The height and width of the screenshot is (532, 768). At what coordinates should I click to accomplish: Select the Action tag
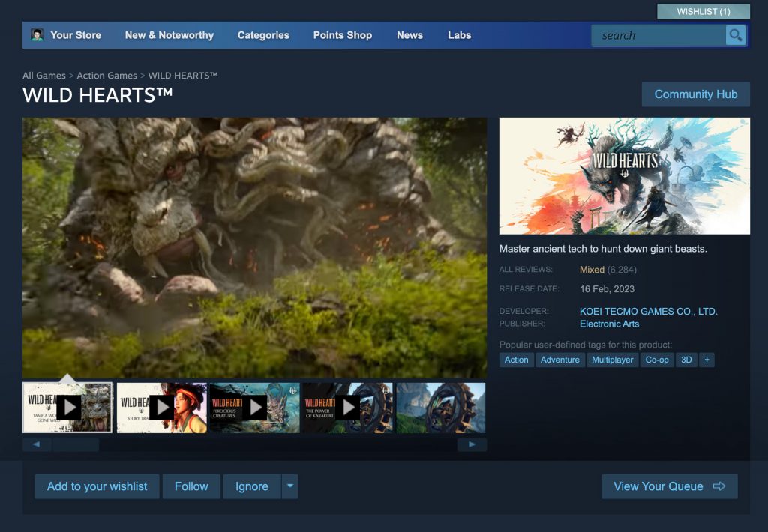click(516, 360)
